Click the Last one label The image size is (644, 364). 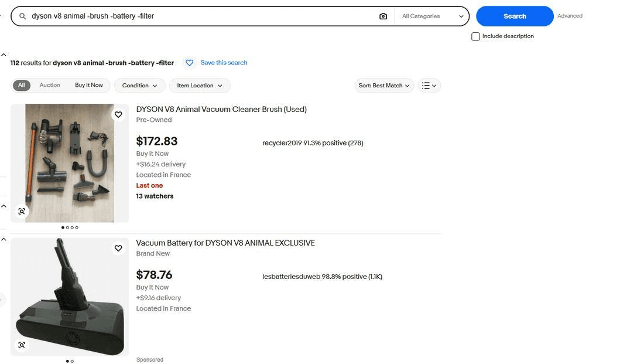coord(149,185)
